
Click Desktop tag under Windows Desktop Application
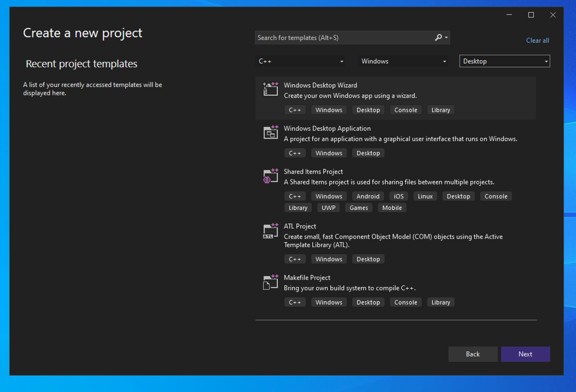pos(368,153)
